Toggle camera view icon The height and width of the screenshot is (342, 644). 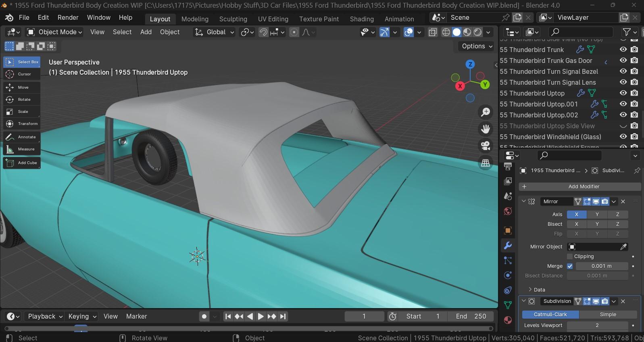(x=486, y=146)
